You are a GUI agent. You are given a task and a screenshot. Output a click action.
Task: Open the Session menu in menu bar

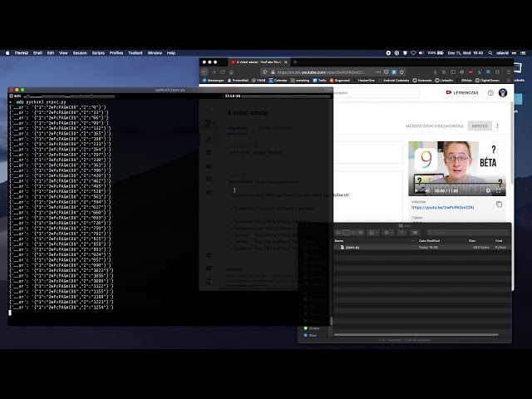(x=80, y=53)
